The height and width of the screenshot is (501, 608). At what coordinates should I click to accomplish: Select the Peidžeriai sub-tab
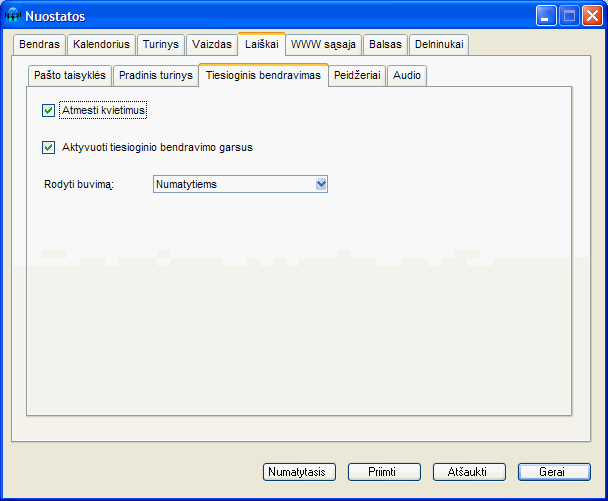coord(357,76)
